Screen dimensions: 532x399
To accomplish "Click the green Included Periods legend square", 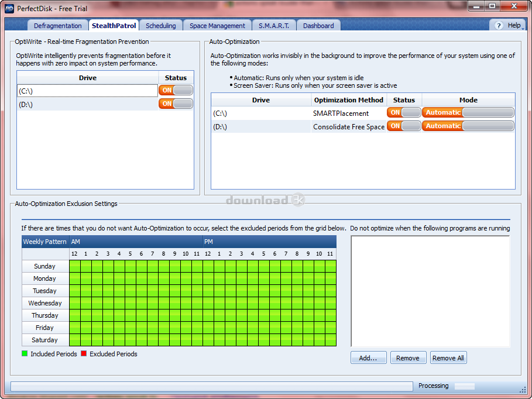I will click(25, 354).
